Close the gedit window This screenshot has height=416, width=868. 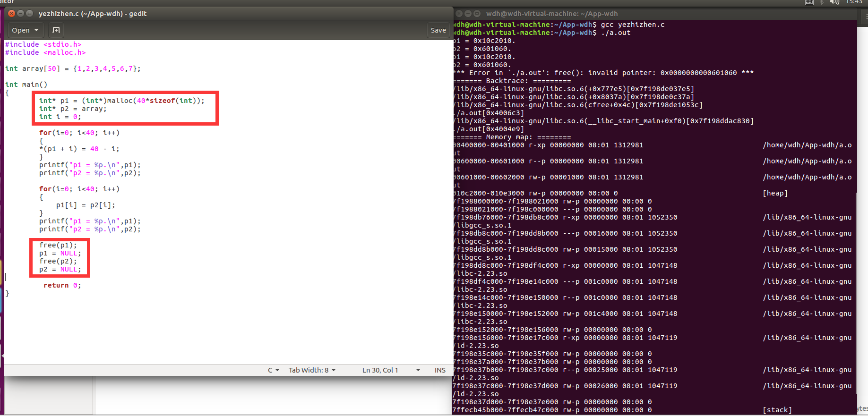[x=12, y=14]
